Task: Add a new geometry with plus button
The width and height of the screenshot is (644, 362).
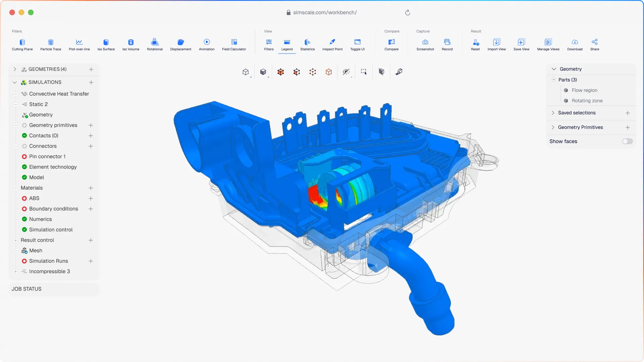Action: [x=91, y=69]
